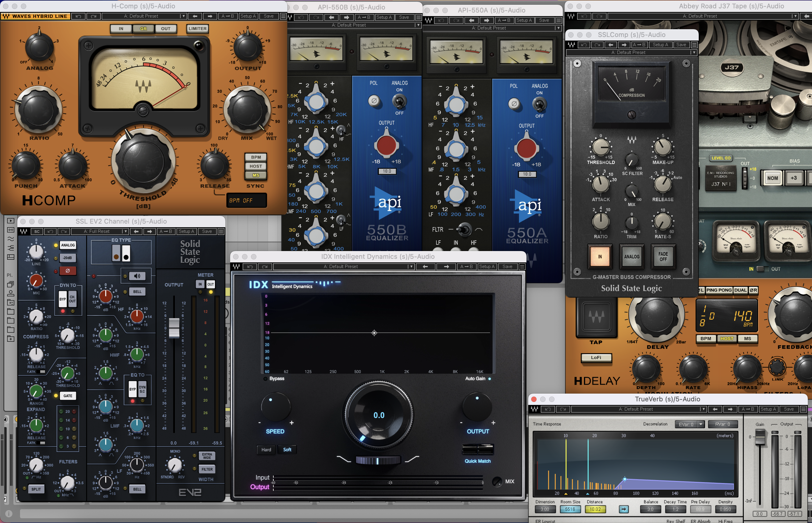The image size is (812, 523).
Task: Click PING PONG button on H-Delay
Action: [x=719, y=290]
